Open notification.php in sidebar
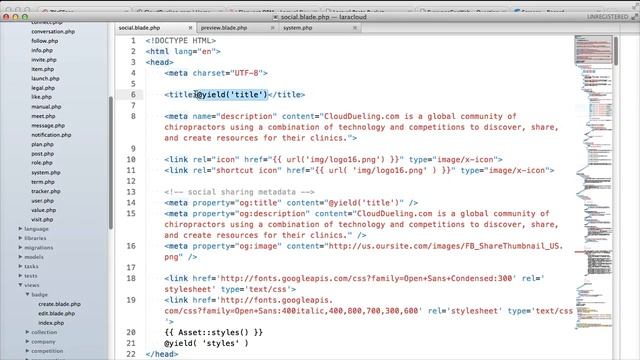 click(51, 135)
